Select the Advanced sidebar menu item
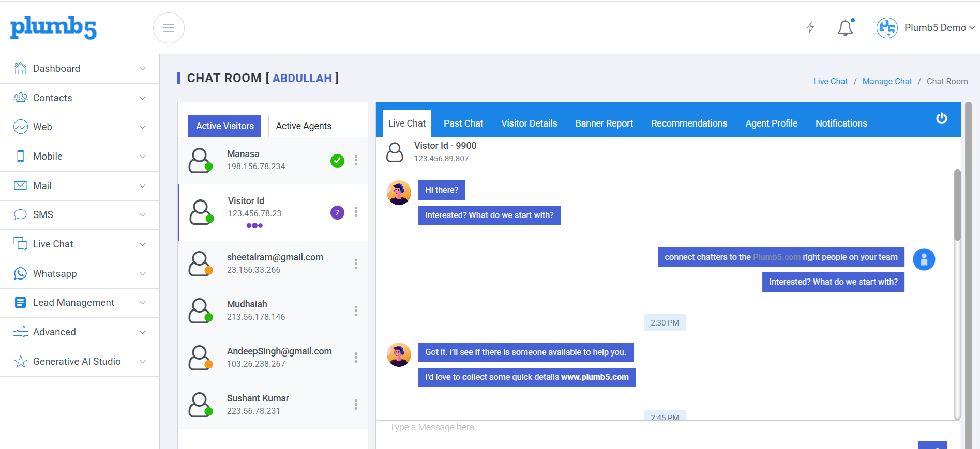This screenshot has height=449, width=980. click(x=80, y=332)
